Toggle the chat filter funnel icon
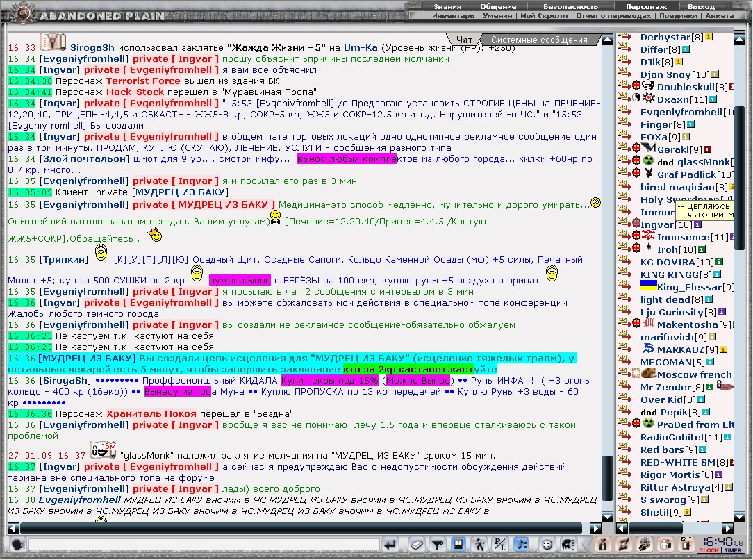 (x=437, y=544)
